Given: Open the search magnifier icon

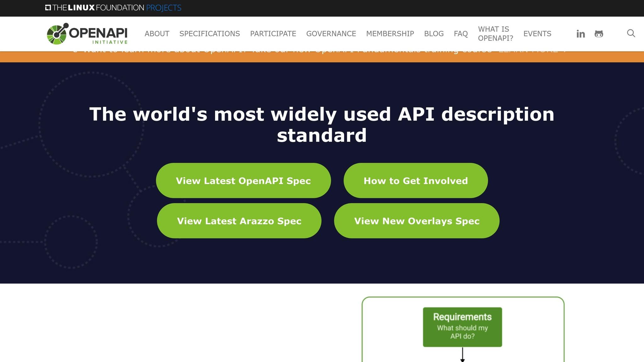Looking at the screenshot, I should pyautogui.click(x=631, y=33).
